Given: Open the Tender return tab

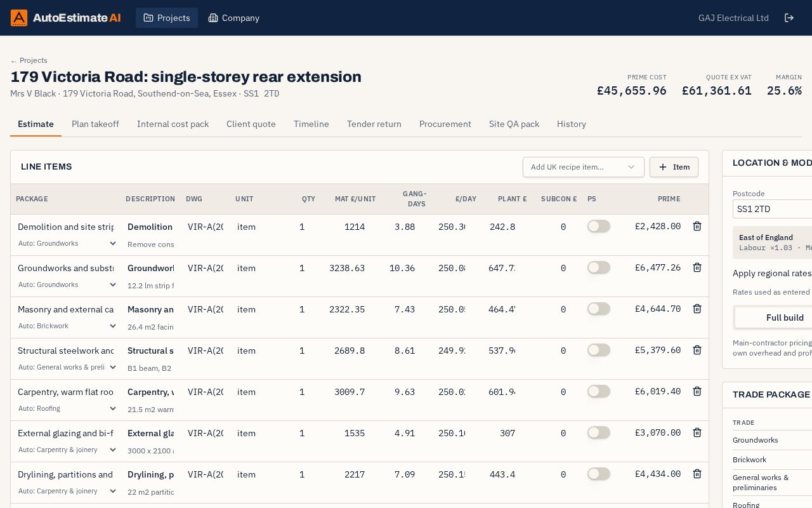Looking at the screenshot, I should (374, 124).
